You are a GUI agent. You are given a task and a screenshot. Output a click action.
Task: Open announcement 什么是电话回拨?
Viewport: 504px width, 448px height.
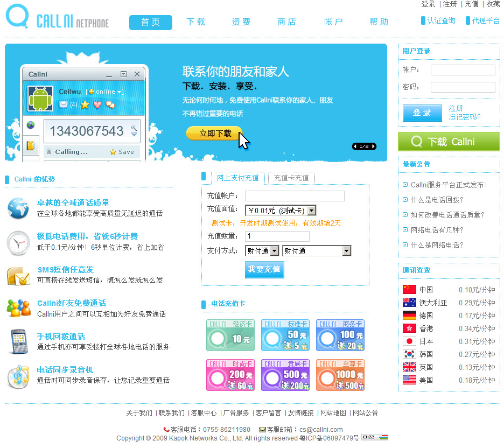pyautogui.click(x=437, y=200)
